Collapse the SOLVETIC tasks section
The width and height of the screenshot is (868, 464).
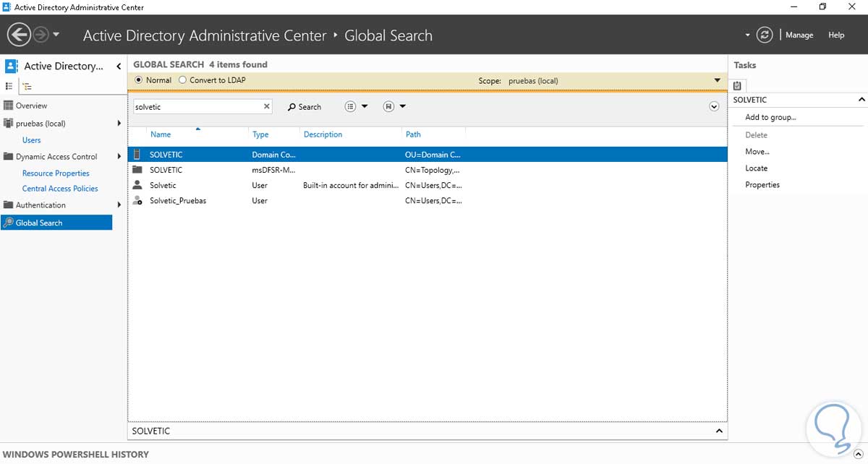tap(861, 100)
